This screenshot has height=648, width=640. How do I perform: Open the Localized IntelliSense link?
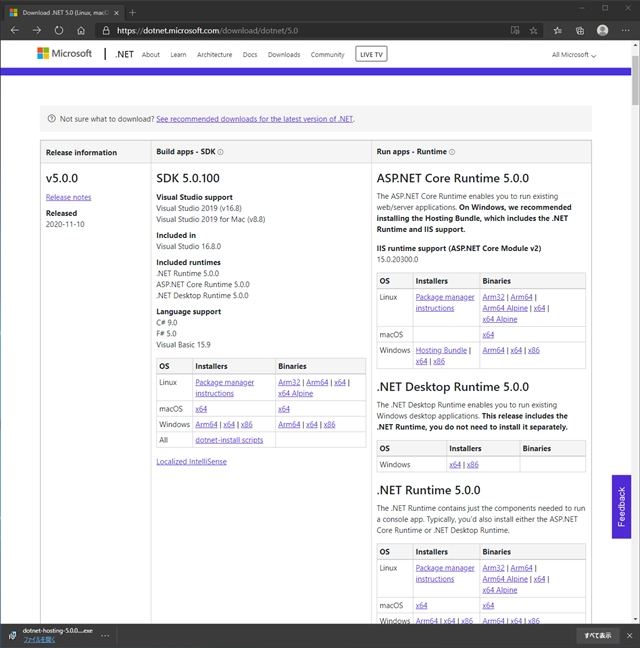click(x=191, y=462)
